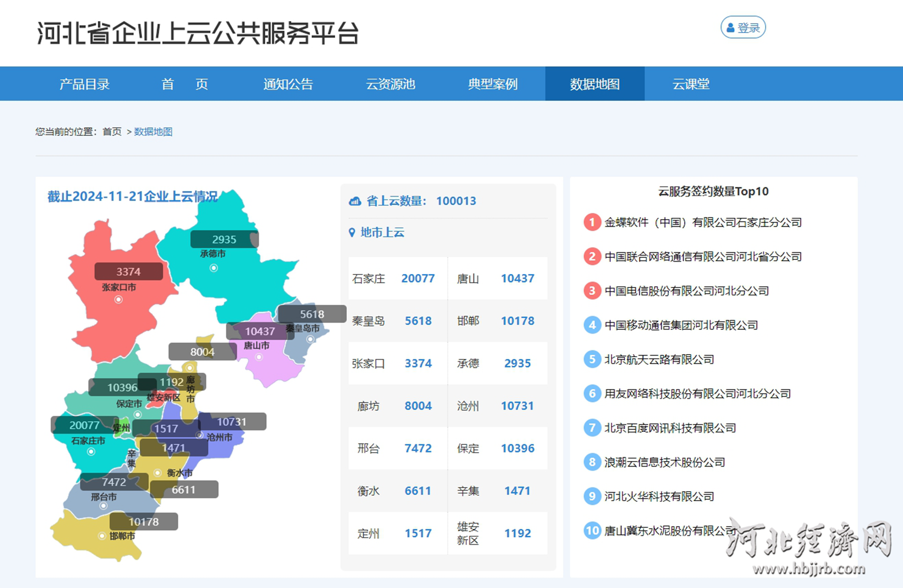Screen dimensions: 903x588
Task: Select the red 张家口 region on the map
Action: 115,321
